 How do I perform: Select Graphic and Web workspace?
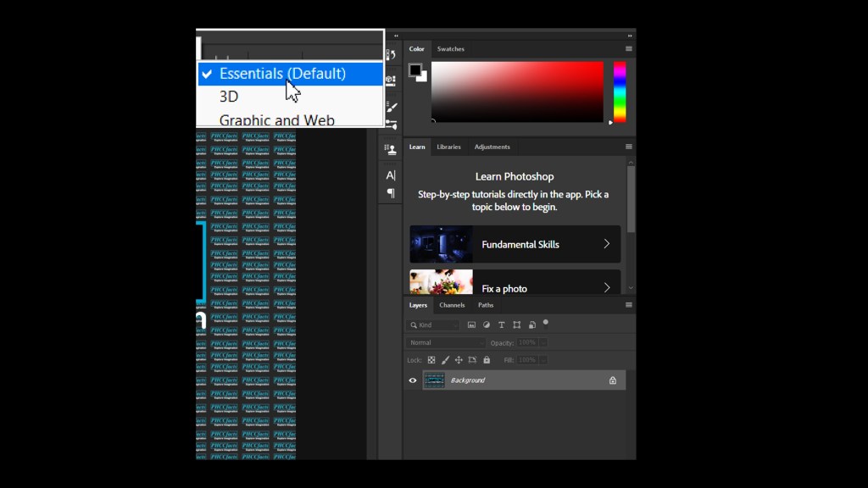[x=276, y=120]
